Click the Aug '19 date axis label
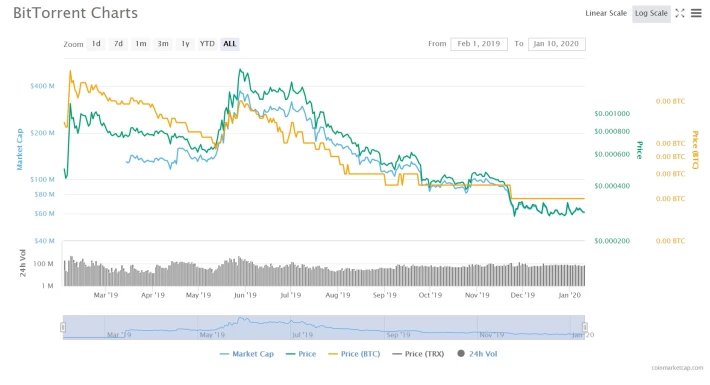Viewport: 710px width, 385px height. coord(338,295)
